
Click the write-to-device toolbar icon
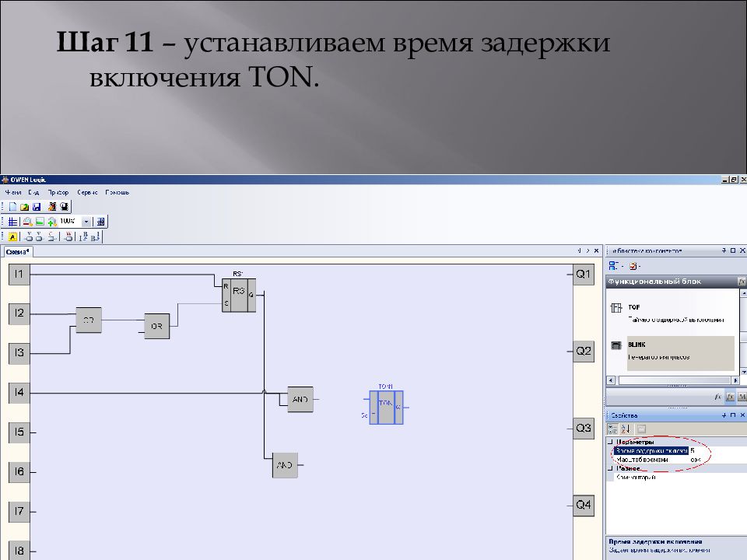click(52, 207)
